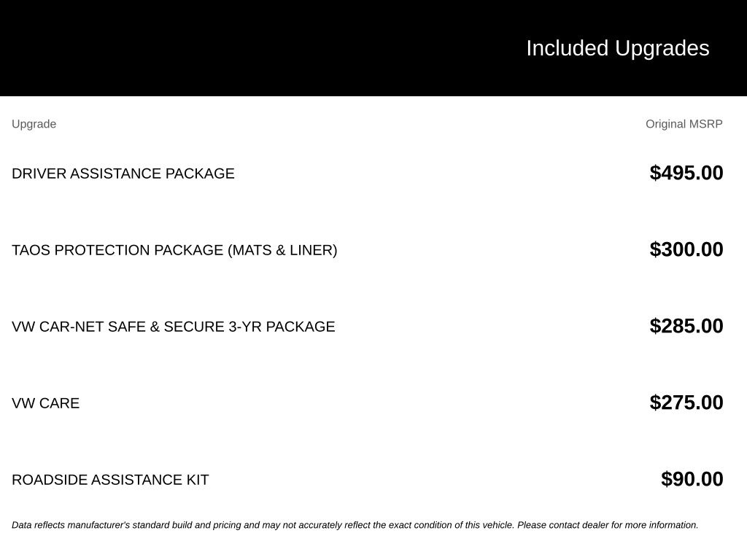Click the Included Upgrades heading
Image resolution: width=747 pixels, height=560 pixels.
[x=617, y=49]
